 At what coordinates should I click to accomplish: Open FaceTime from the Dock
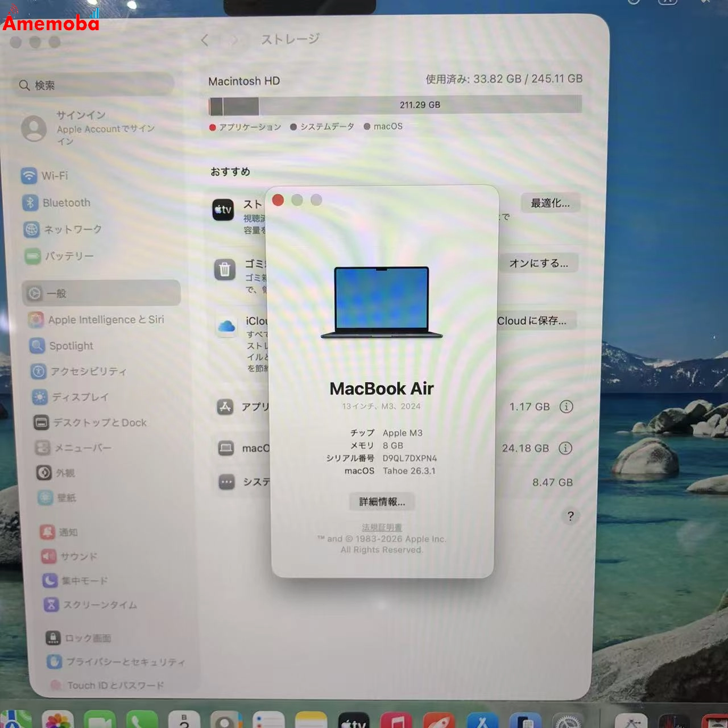[100, 720]
